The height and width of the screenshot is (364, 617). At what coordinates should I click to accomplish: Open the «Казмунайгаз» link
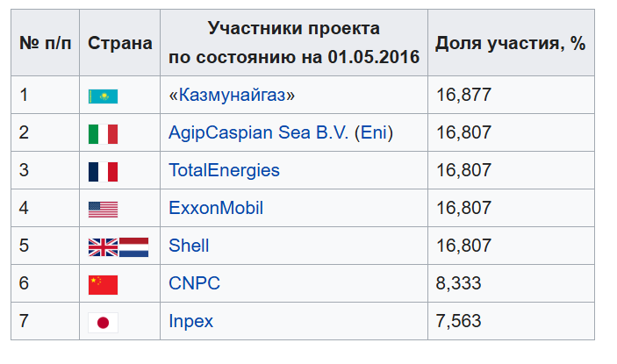pyautogui.click(x=232, y=96)
